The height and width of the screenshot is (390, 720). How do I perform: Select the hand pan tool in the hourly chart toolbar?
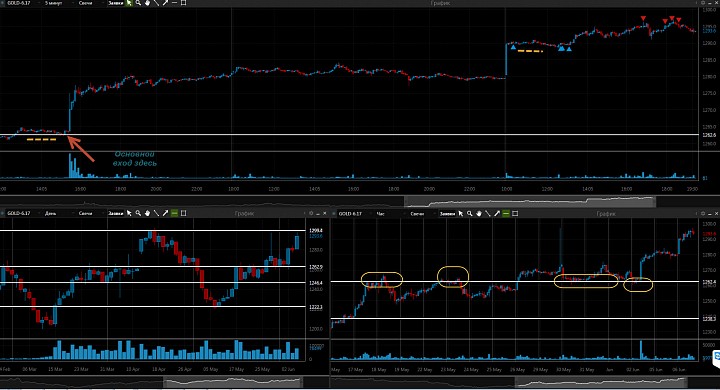point(479,214)
